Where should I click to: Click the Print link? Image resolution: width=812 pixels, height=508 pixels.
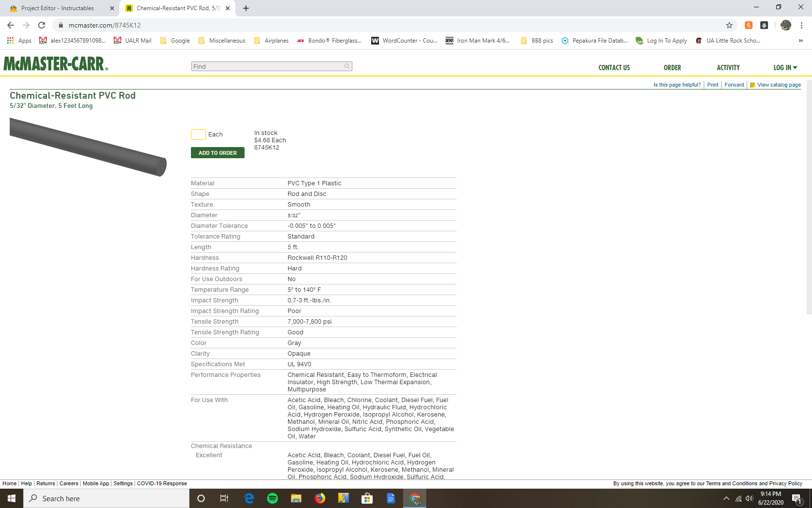(713, 85)
